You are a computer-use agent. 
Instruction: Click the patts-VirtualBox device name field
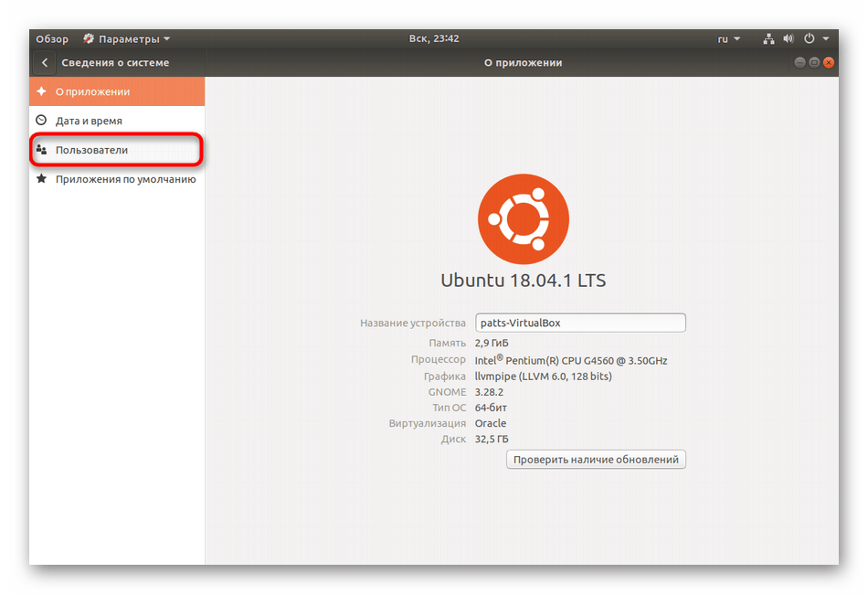click(x=580, y=323)
